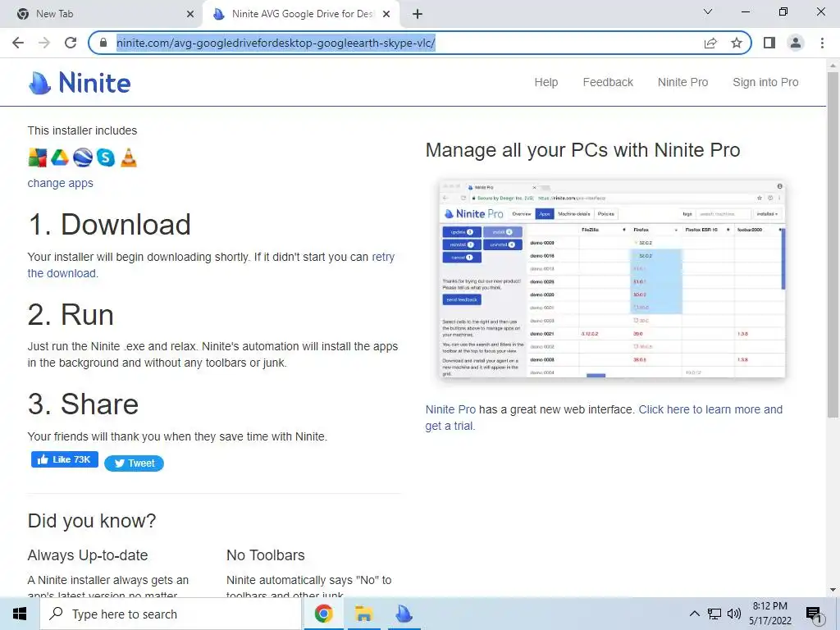
Task: Click the Google Drive app icon
Action: click(60, 157)
